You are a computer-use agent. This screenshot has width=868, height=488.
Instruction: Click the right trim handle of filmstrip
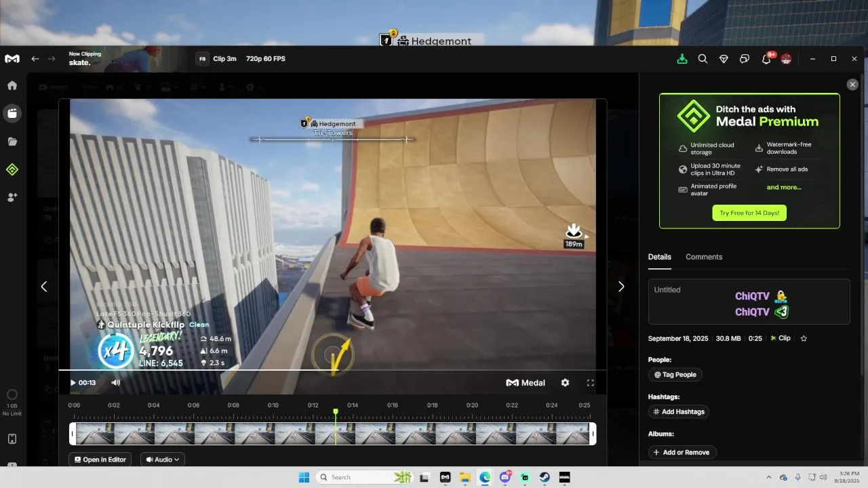[x=593, y=434]
